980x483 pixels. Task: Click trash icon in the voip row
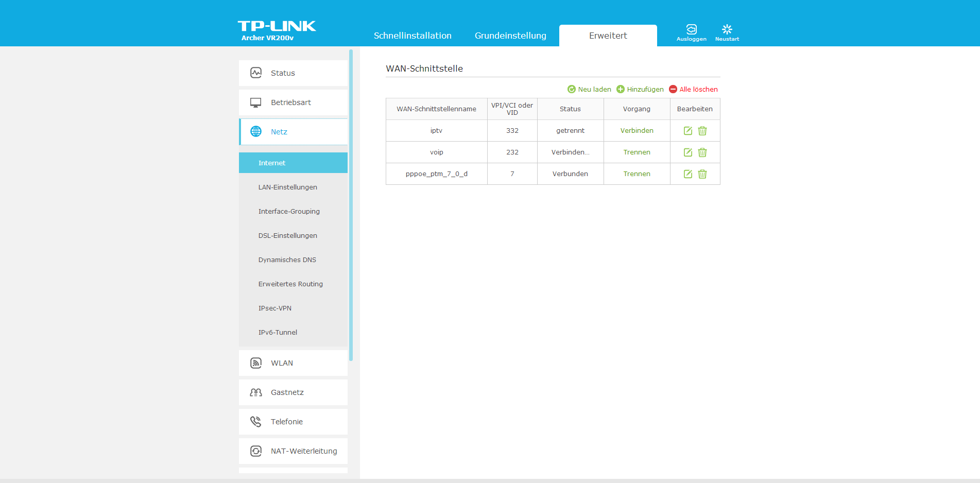click(x=702, y=152)
